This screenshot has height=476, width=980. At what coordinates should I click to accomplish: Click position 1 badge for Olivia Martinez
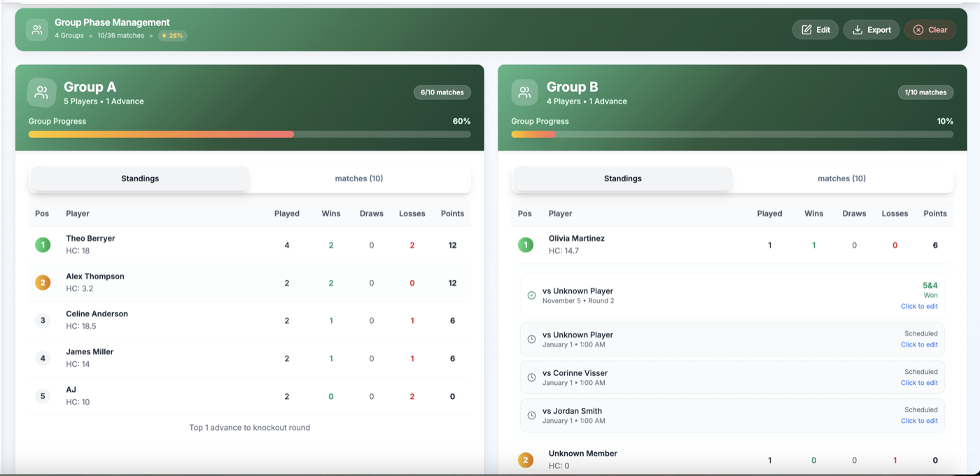click(526, 245)
